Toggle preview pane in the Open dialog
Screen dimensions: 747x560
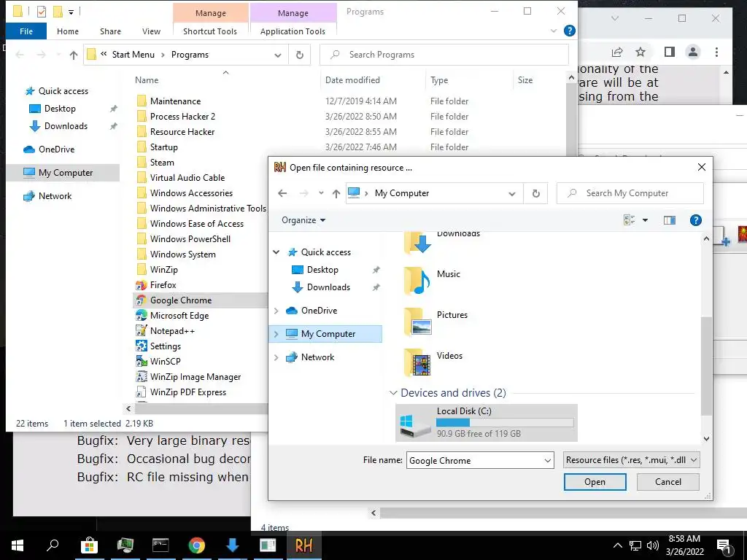coord(670,220)
